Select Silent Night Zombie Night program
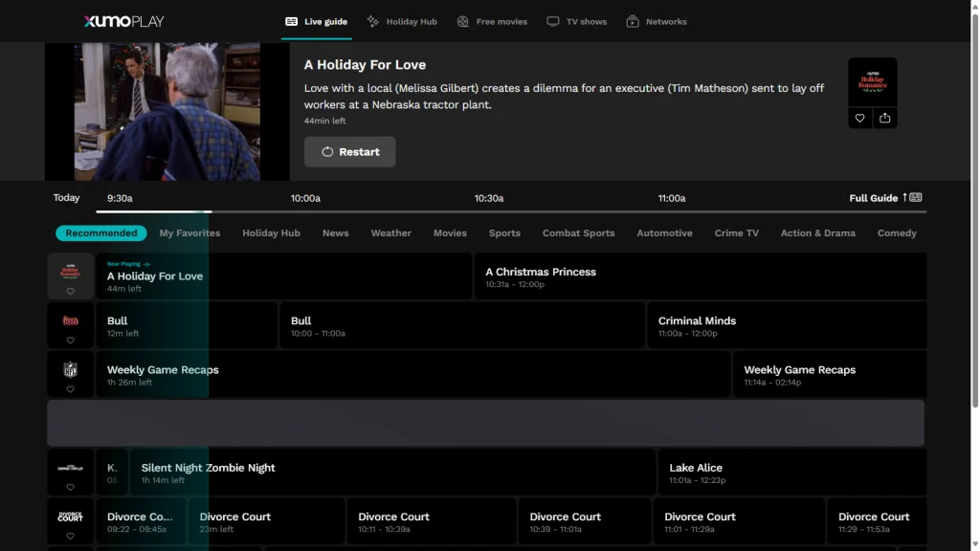This screenshot has height=551, width=980. 392,473
